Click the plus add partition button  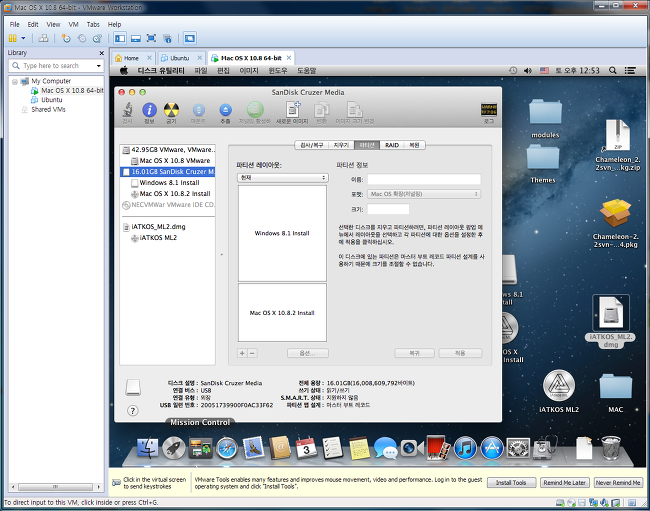pos(243,353)
